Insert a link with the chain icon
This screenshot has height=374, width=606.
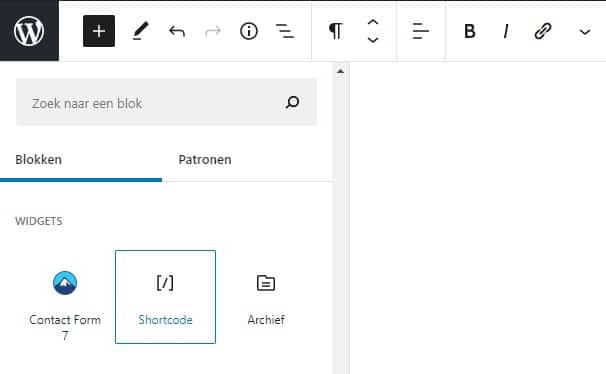click(543, 31)
